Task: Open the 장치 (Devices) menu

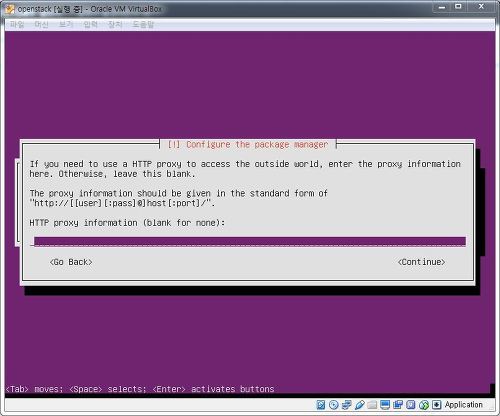Action: pyautogui.click(x=115, y=24)
